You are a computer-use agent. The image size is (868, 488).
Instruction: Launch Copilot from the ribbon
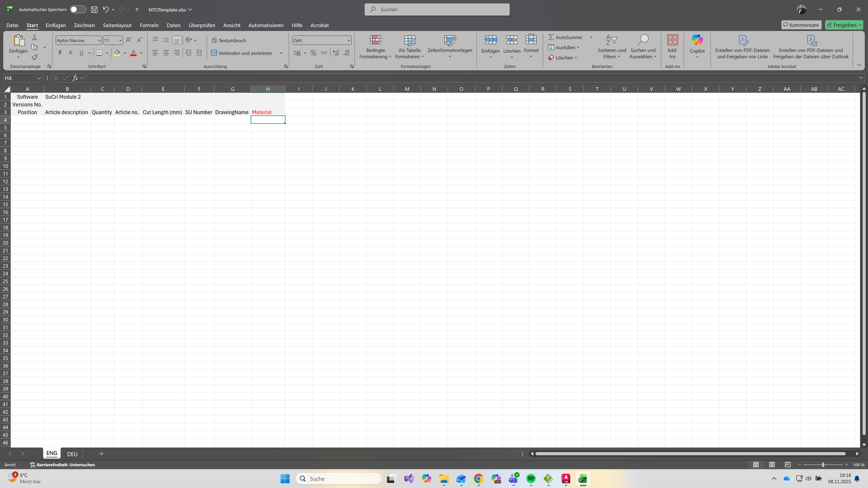(697, 47)
